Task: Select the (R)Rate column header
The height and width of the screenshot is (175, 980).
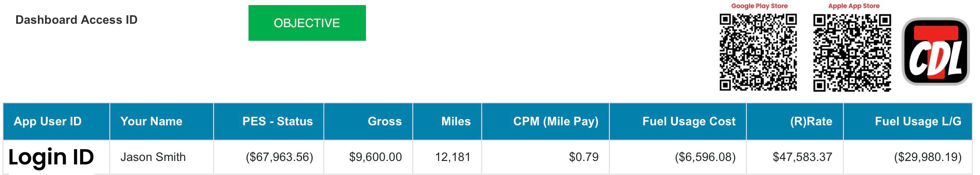Action: 811,121
